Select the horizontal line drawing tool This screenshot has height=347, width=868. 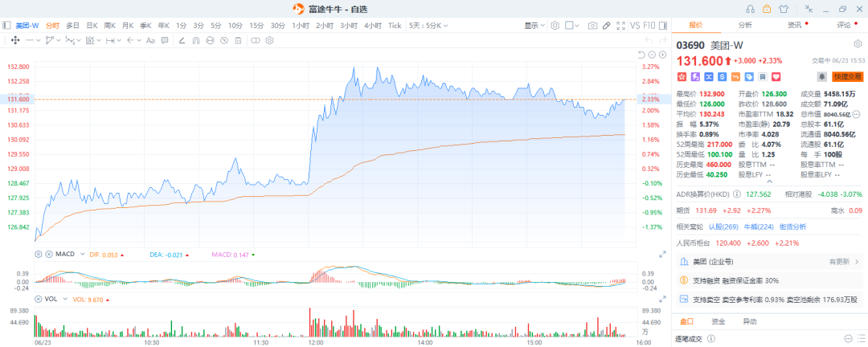point(30,40)
